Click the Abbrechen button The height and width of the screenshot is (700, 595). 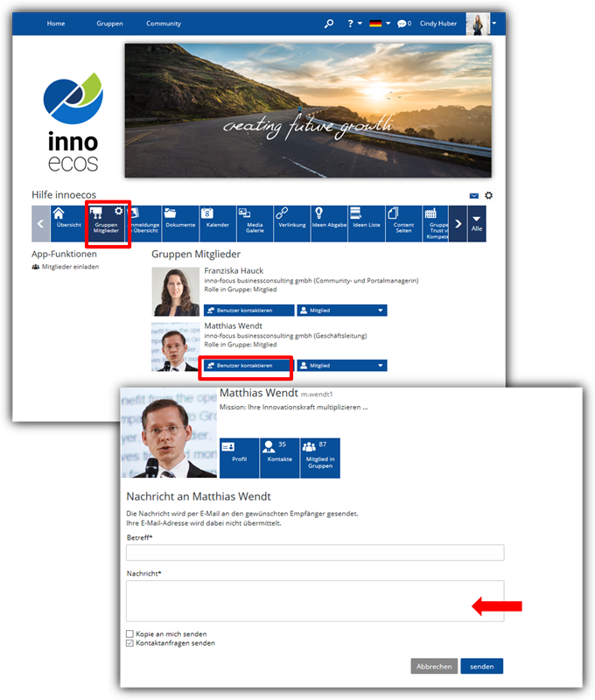(434, 667)
